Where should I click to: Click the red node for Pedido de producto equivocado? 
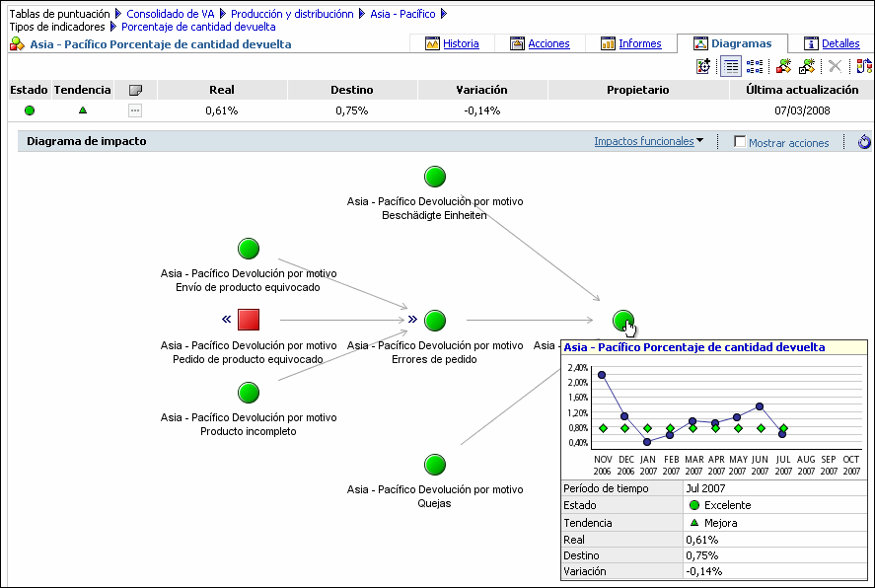point(248,320)
